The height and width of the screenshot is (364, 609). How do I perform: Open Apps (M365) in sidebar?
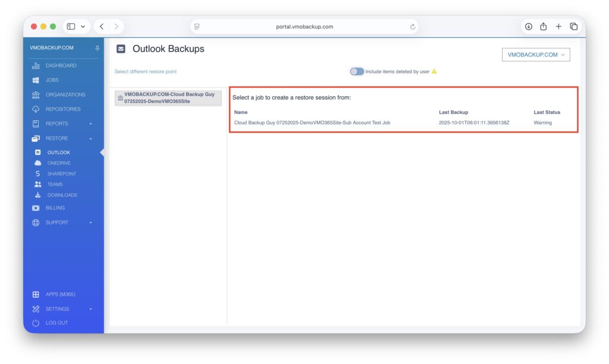(x=60, y=294)
